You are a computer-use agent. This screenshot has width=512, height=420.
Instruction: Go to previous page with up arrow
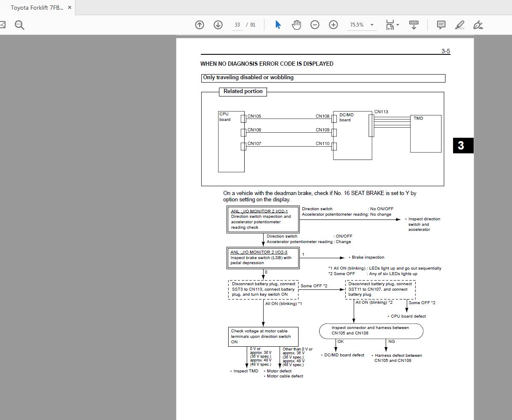(x=200, y=25)
